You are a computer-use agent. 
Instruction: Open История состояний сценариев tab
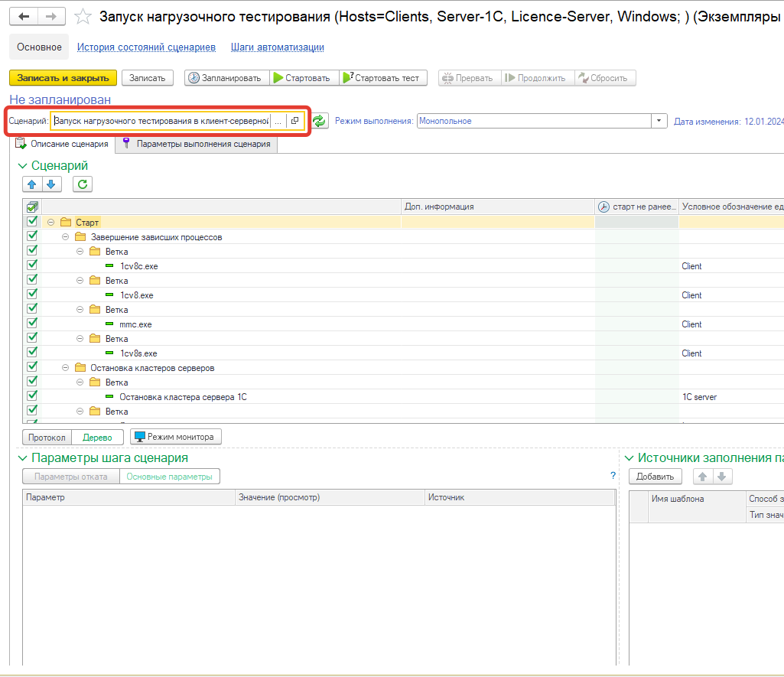(x=146, y=47)
